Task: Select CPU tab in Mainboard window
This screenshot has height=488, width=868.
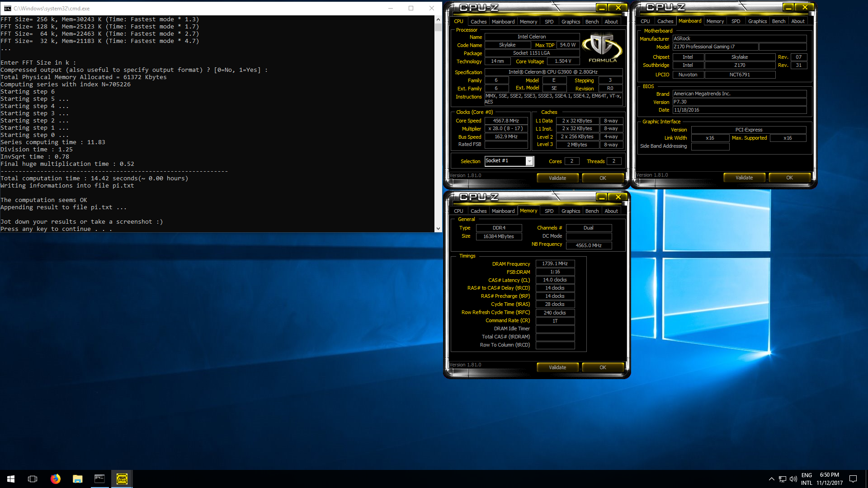Action: pyautogui.click(x=645, y=21)
